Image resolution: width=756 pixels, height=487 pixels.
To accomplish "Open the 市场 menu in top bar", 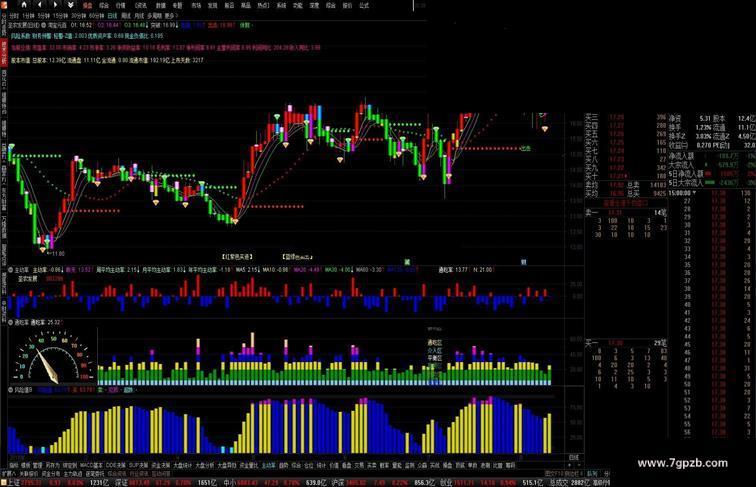I will point(196,6).
